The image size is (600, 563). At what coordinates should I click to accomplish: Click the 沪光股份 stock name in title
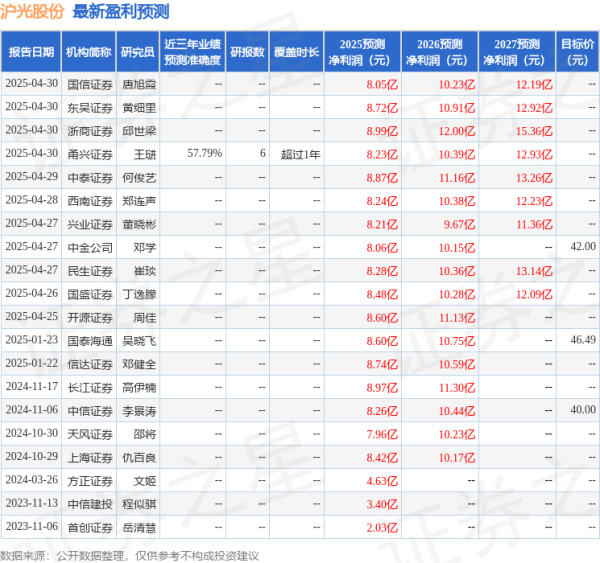coord(33,12)
